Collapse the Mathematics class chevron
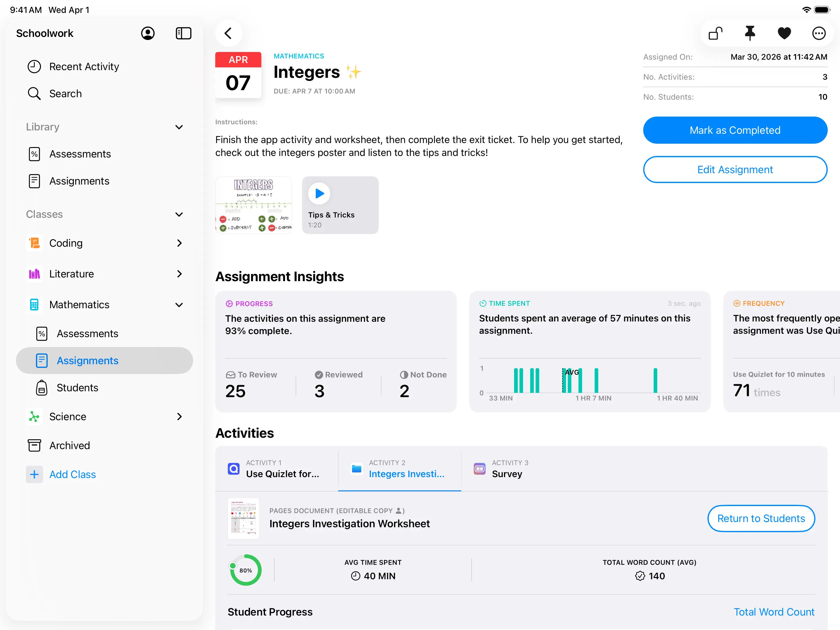Screen dimensions: 840x630 tap(179, 305)
